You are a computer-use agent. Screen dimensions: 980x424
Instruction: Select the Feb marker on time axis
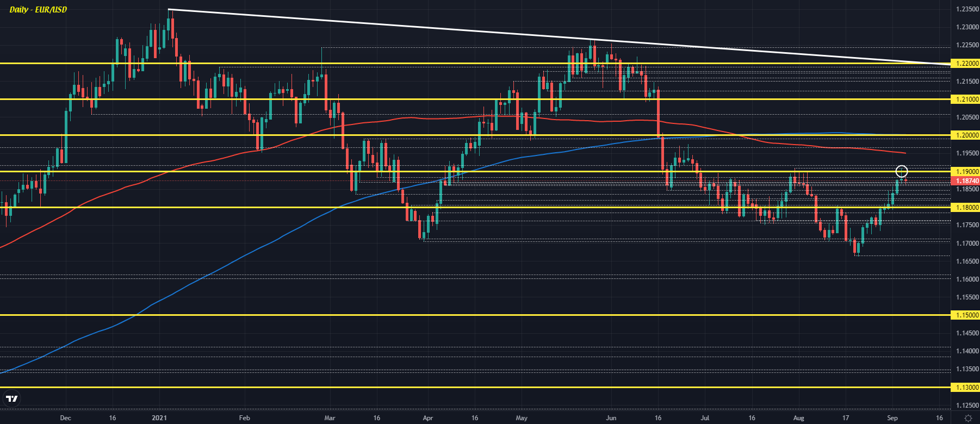(244, 418)
